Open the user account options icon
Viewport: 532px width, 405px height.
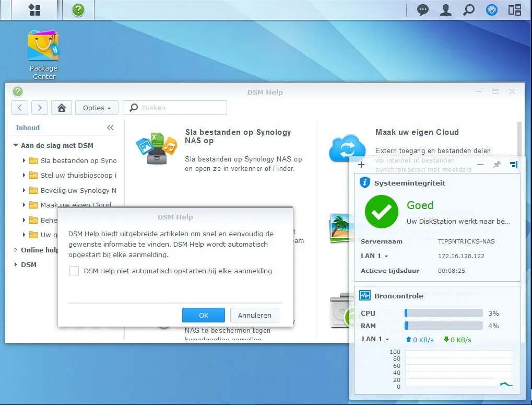445,10
